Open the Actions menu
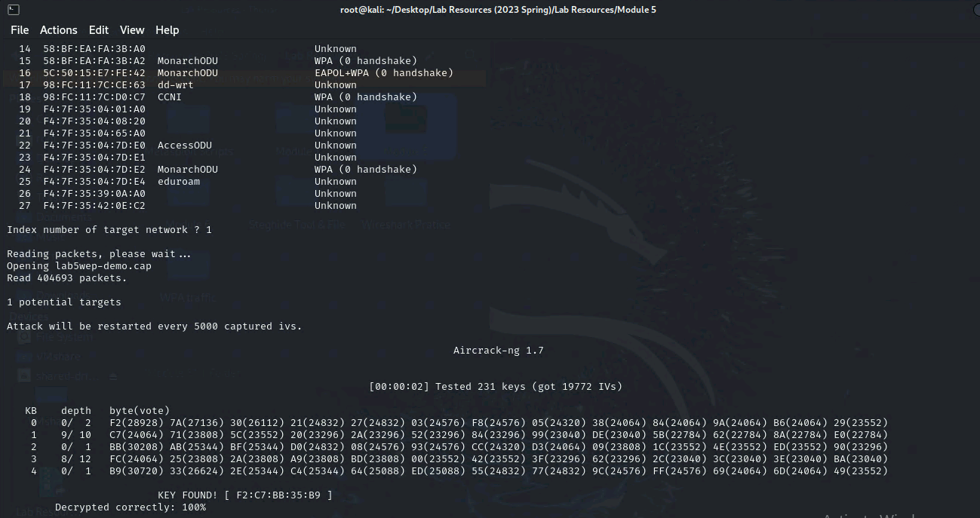Image resolution: width=980 pixels, height=518 pixels. click(58, 30)
